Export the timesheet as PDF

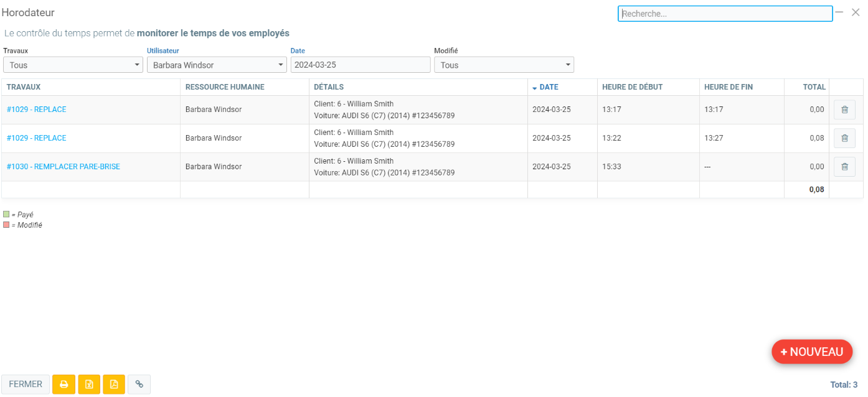click(114, 385)
